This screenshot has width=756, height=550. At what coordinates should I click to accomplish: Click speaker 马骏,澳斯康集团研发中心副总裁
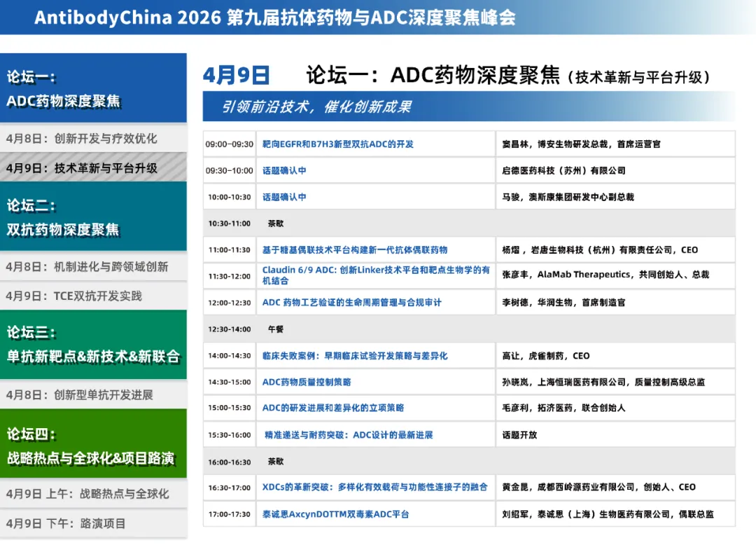point(568,197)
